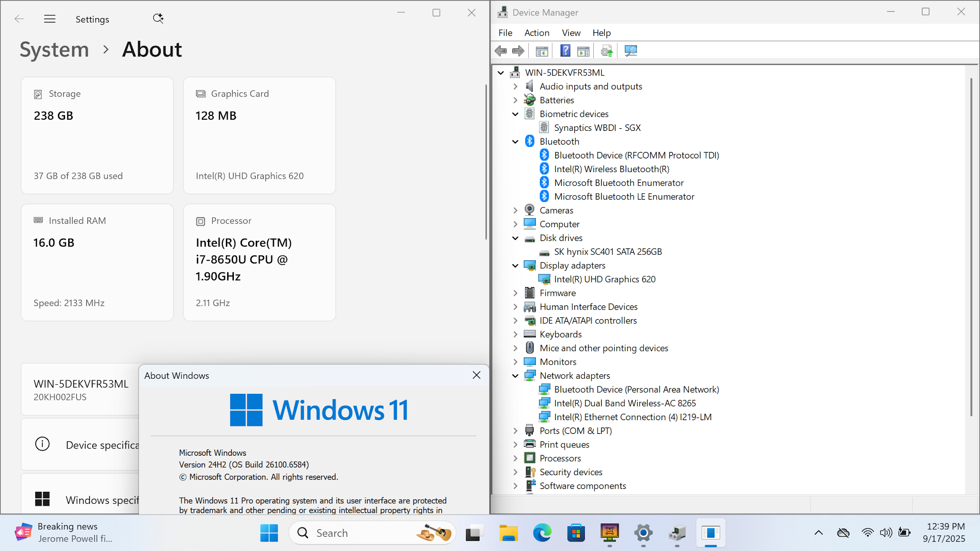Click the Device Manager Help toolbar icon
The width and height of the screenshot is (980, 551).
(565, 51)
